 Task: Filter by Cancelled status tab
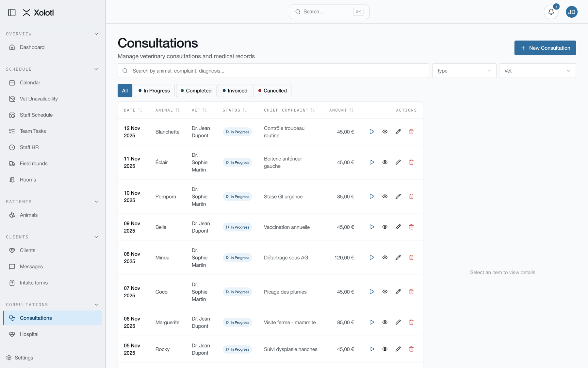272,91
